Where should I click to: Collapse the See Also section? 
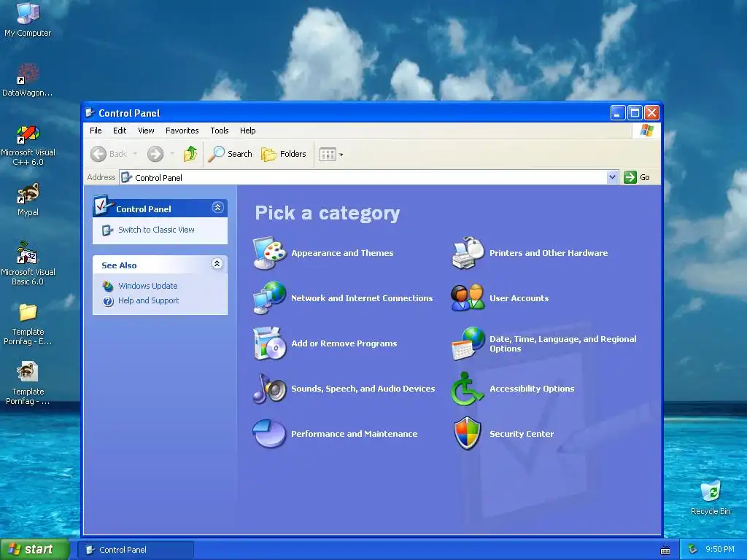217,264
